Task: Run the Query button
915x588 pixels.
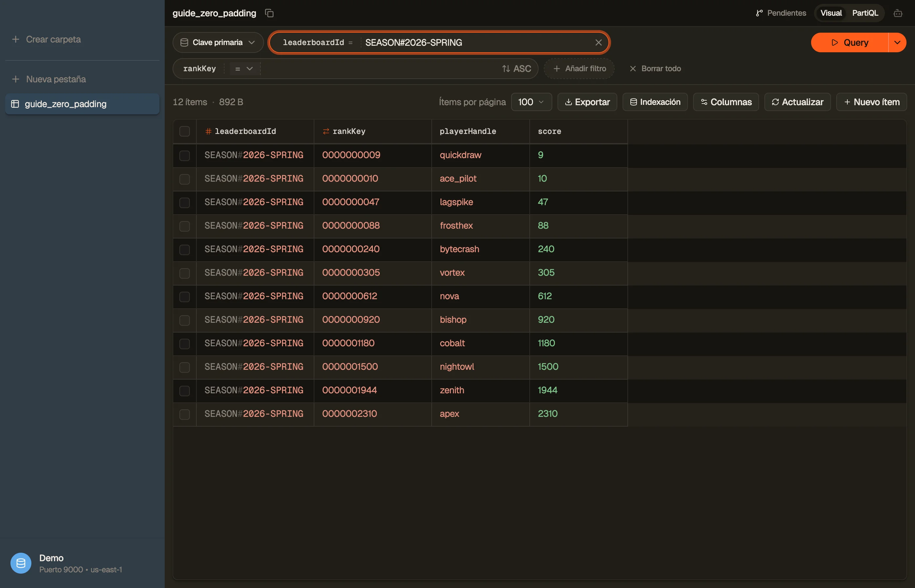Action: (850, 42)
